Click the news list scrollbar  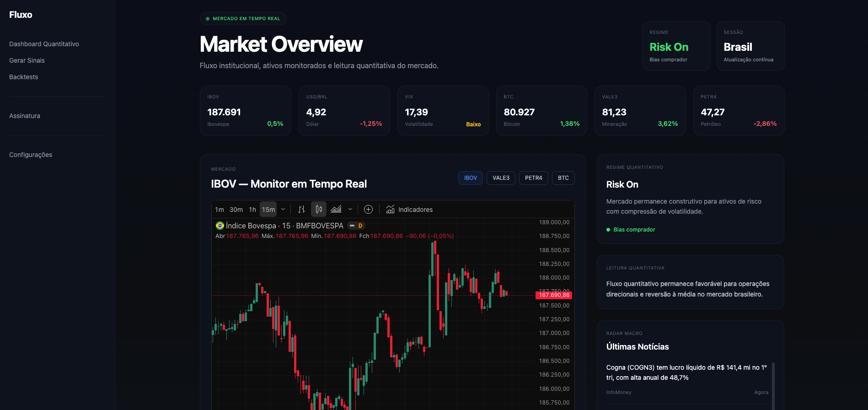tap(773, 386)
